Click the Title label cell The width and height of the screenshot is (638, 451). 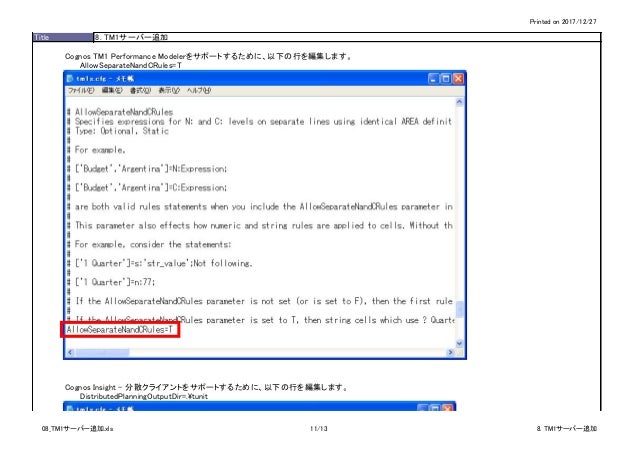(x=63, y=37)
